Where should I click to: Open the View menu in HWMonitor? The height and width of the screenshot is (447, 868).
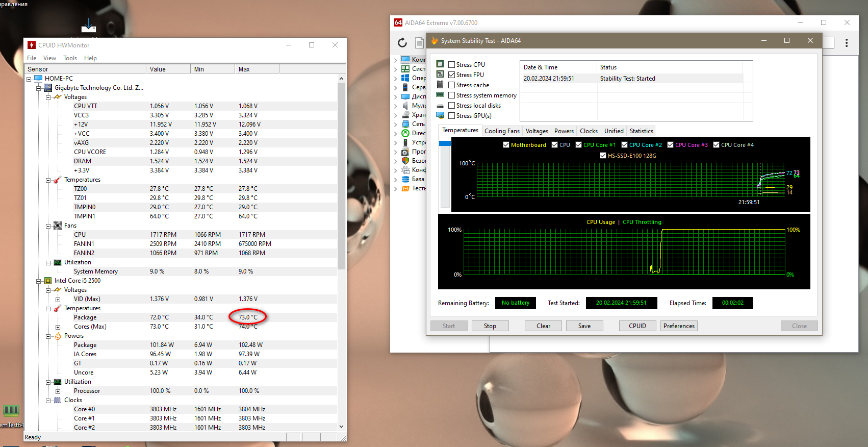pyautogui.click(x=50, y=58)
